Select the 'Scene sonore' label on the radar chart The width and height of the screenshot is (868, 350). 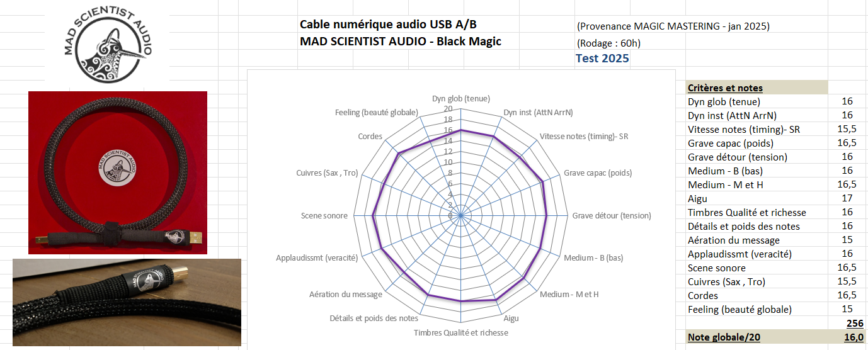click(x=324, y=216)
